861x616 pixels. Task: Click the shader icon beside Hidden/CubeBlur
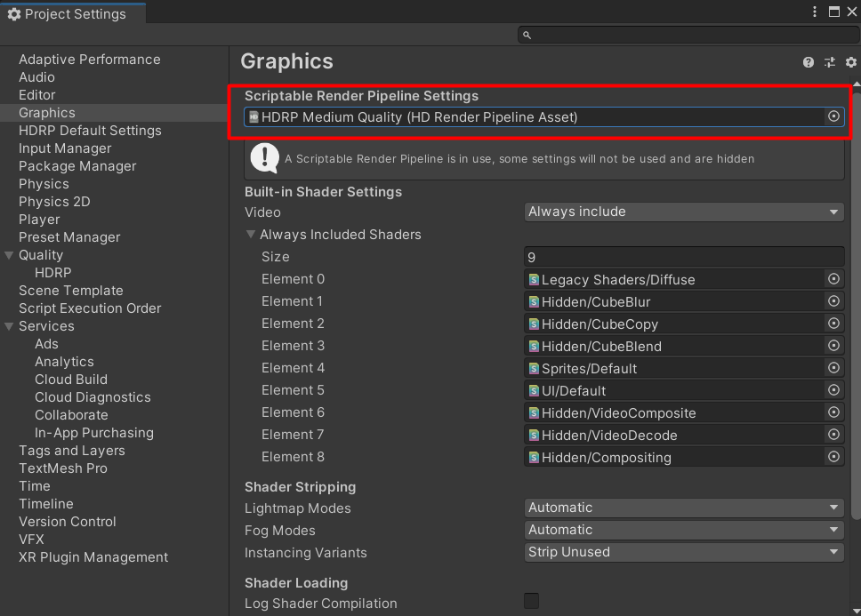point(534,301)
